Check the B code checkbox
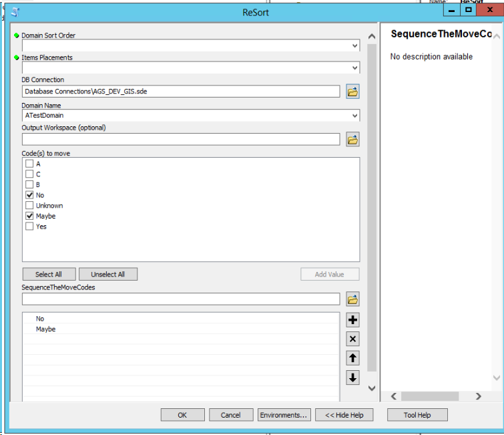 [29, 184]
